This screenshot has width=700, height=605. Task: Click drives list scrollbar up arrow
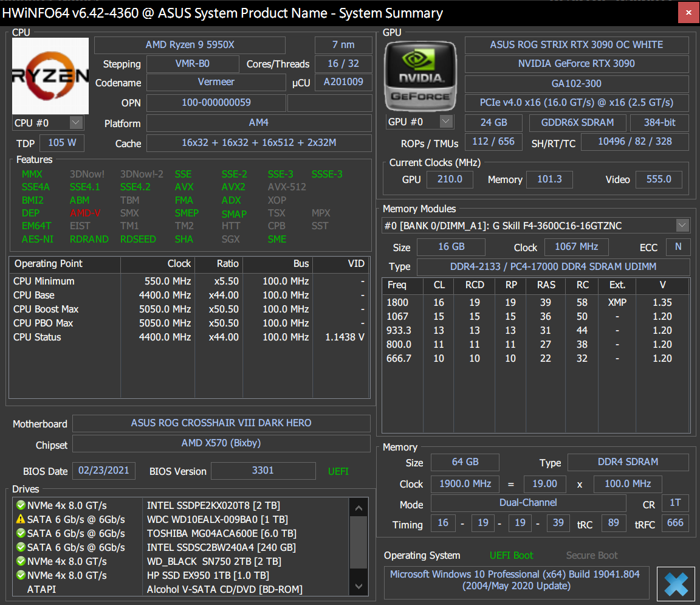click(359, 508)
